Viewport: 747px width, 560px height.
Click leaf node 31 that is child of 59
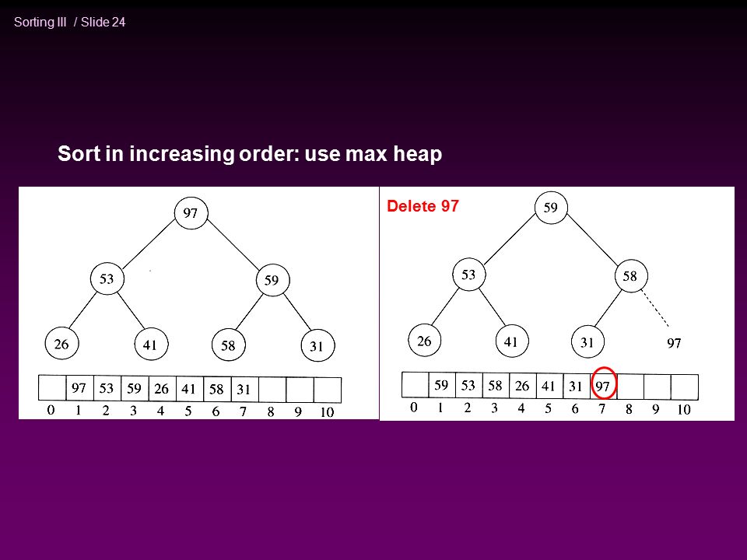tap(317, 345)
